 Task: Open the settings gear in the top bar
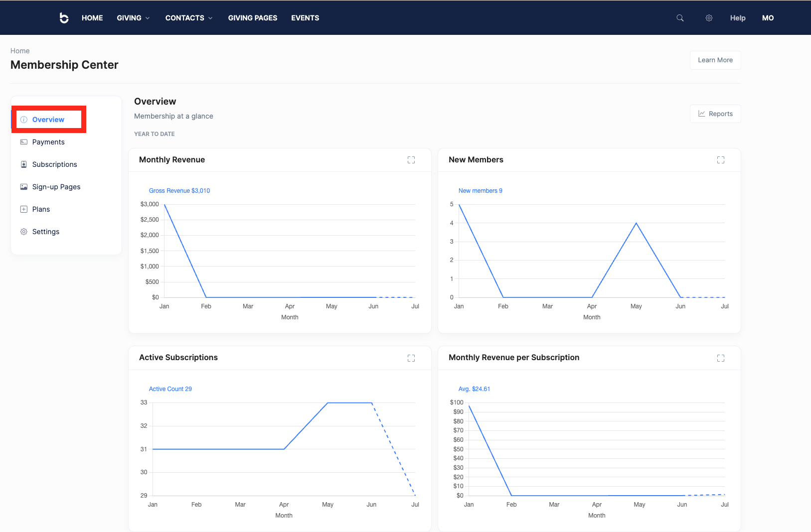click(709, 17)
